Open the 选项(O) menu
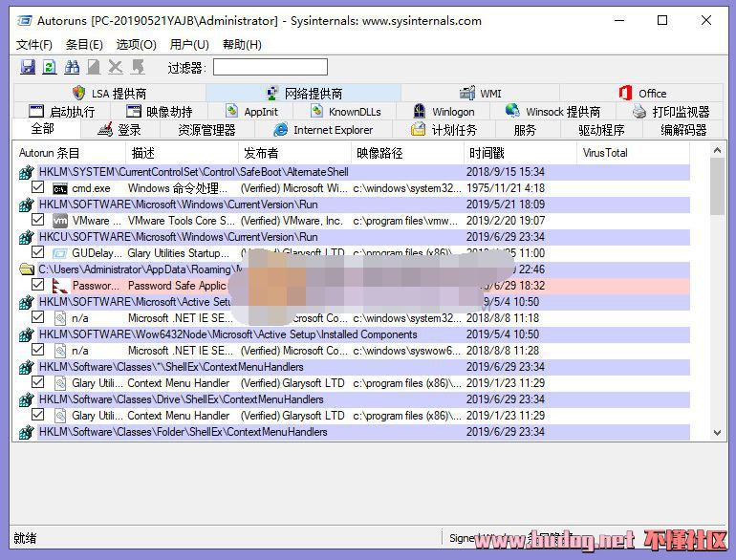The width and height of the screenshot is (736, 560). coord(136,45)
